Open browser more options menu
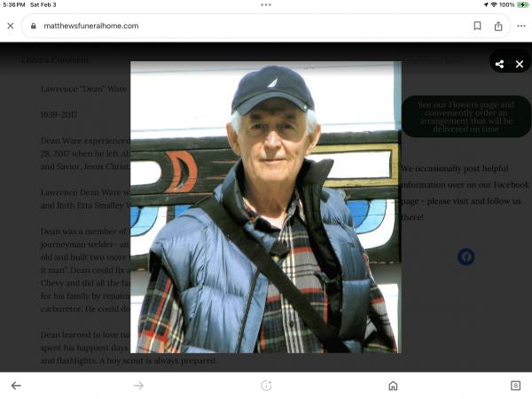Image resolution: width=532 pixels, height=399 pixels. (520, 26)
